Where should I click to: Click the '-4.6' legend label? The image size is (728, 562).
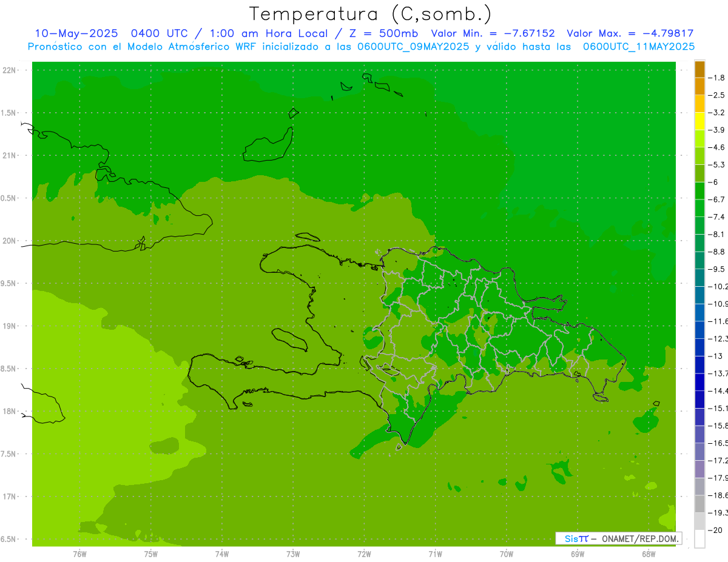pyautogui.click(x=718, y=147)
